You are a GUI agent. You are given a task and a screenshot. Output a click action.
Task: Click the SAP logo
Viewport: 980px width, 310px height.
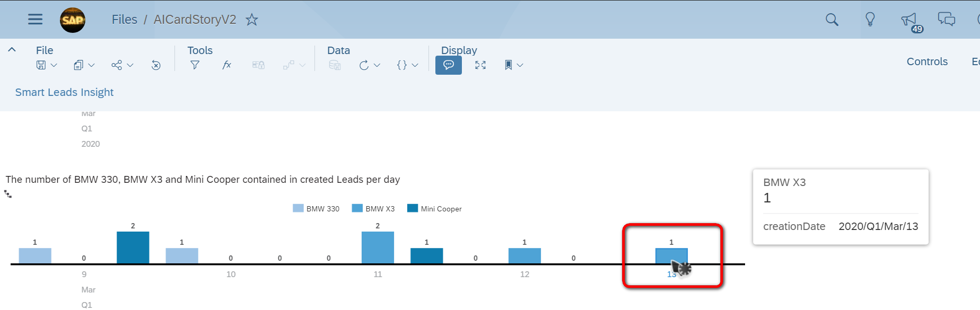(x=73, y=20)
